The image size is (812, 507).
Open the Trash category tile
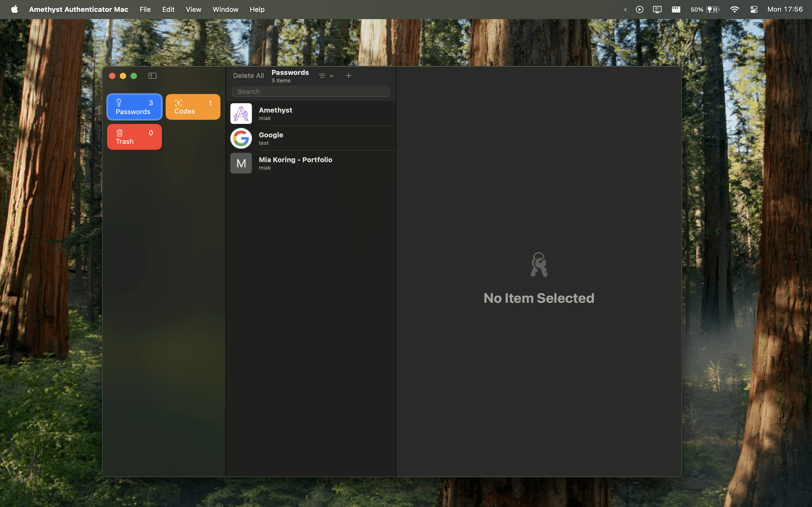coord(134,137)
